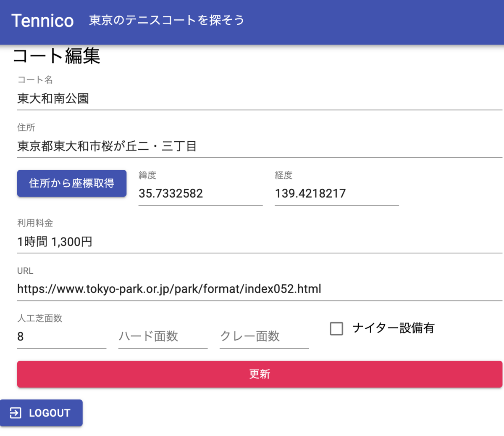Viewport: 504px width, 436px height.
Task: Click the value 8 in 人工芝面数
Action: tap(20, 337)
